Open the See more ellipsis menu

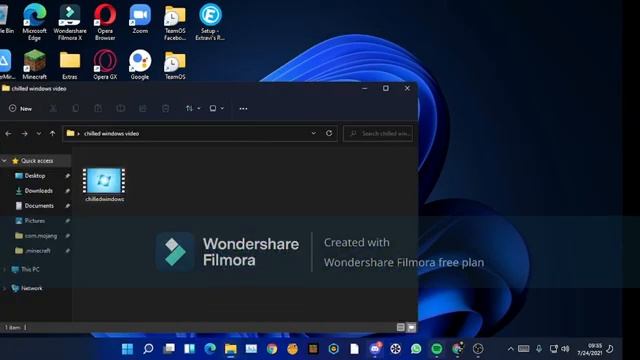coord(243,109)
